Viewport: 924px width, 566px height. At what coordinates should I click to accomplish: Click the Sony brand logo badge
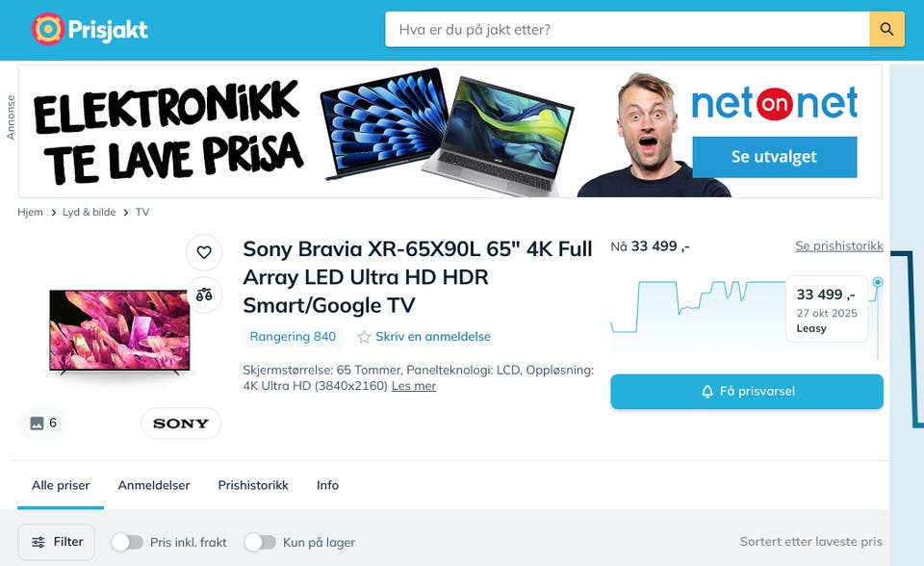pyautogui.click(x=181, y=424)
